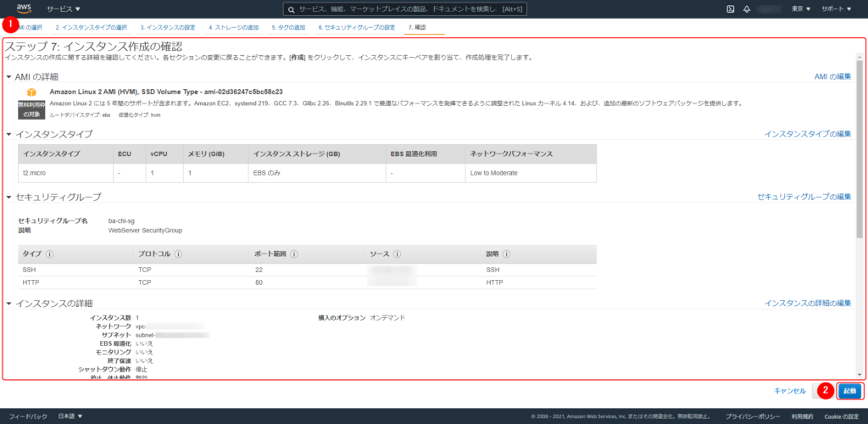
Task: Click the セキュリティグループの編集 link
Action: click(x=804, y=197)
